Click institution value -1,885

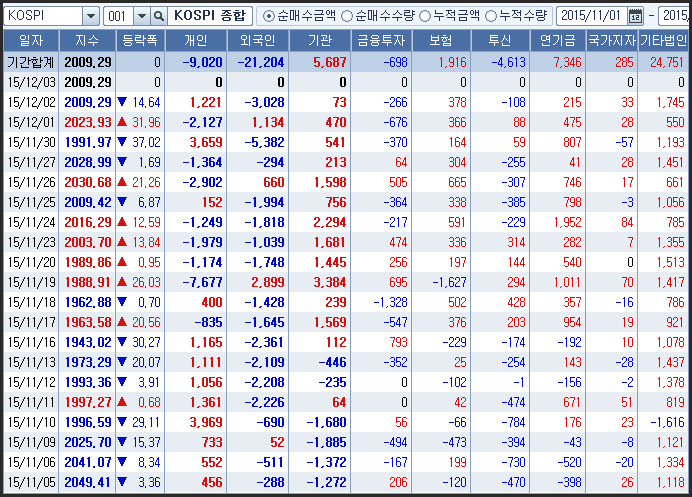(x=326, y=442)
